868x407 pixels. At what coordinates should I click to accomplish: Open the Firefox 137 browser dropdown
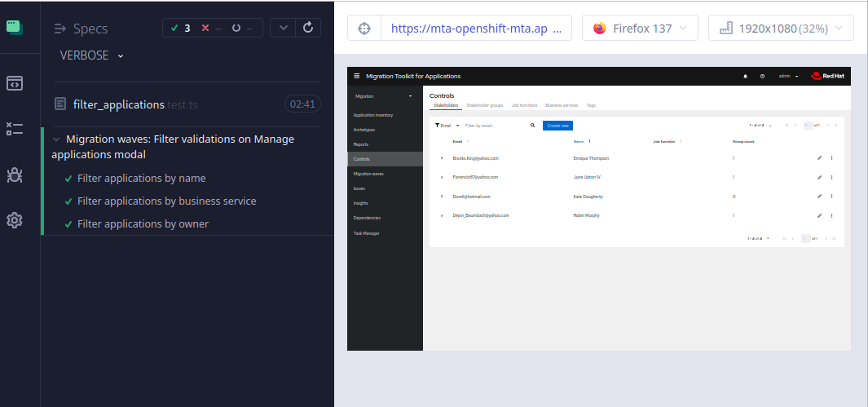point(641,28)
